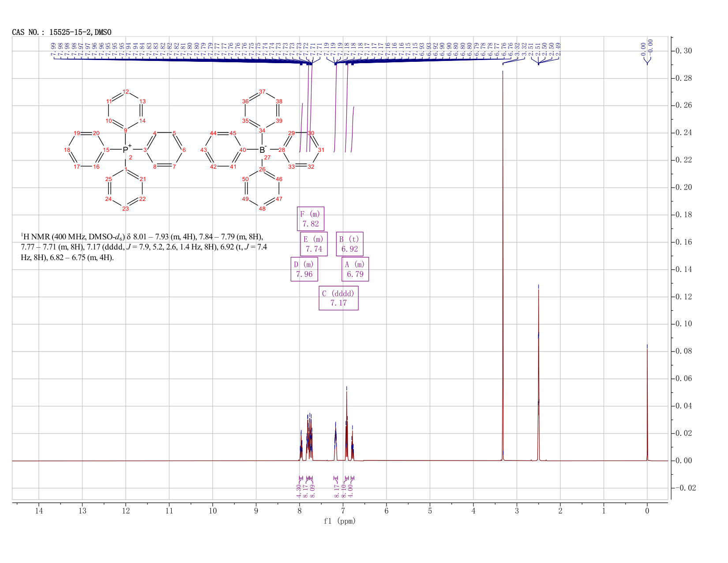Click the 1H NMR summary text block
The height and width of the screenshot is (563, 728).
point(144,247)
